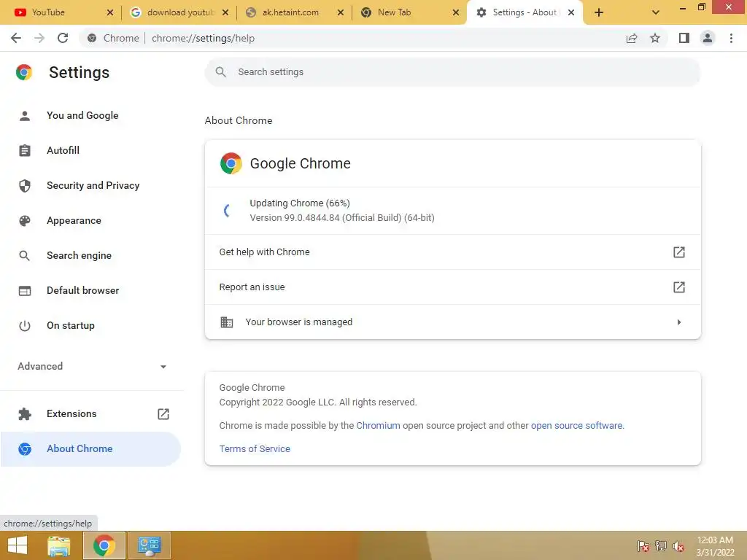
Task: Reload the page with the refresh icon
Action: (x=63, y=38)
